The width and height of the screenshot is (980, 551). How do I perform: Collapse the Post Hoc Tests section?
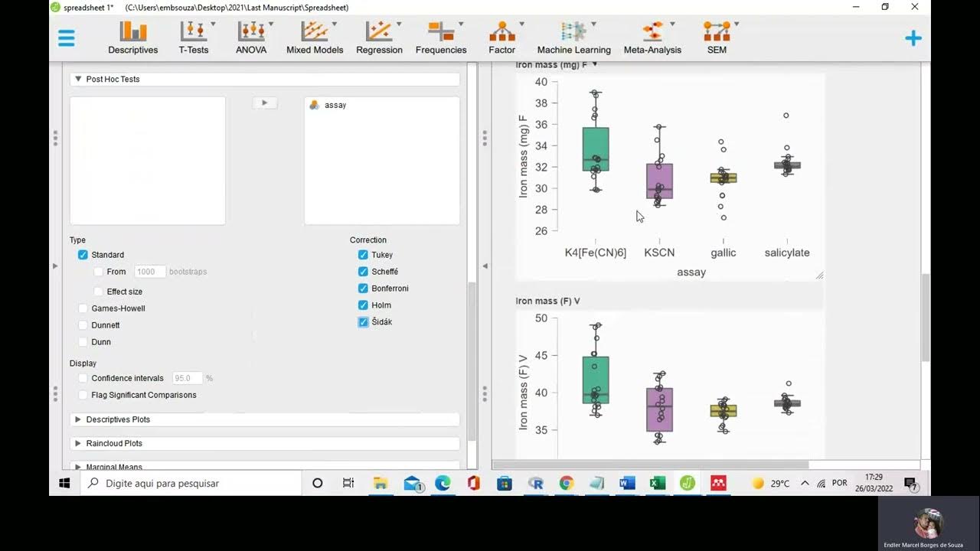(265, 79)
